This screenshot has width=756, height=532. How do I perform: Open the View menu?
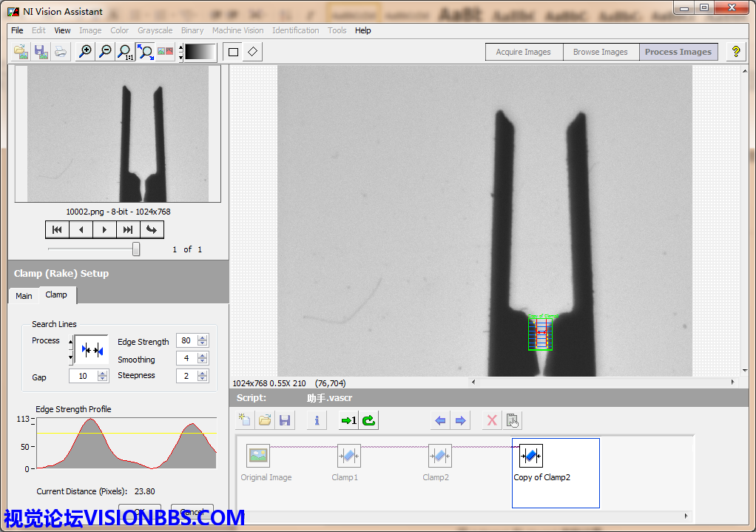coord(63,30)
